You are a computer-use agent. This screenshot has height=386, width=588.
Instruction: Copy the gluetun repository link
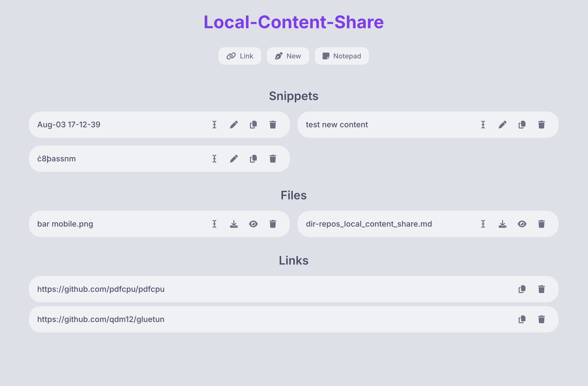522,319
